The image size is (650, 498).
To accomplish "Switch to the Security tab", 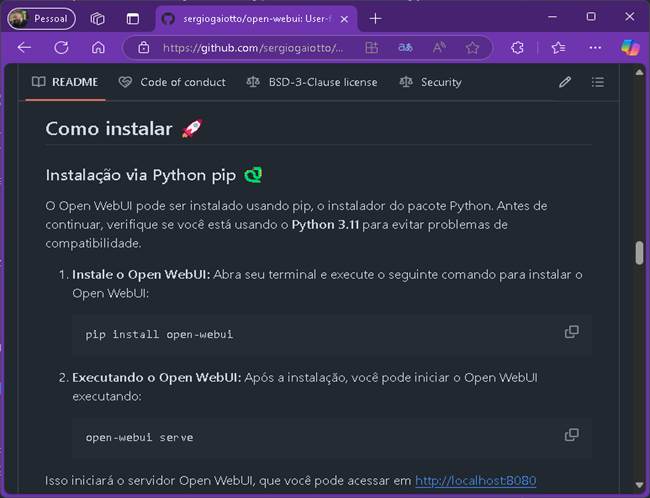I will coord(430,82).
